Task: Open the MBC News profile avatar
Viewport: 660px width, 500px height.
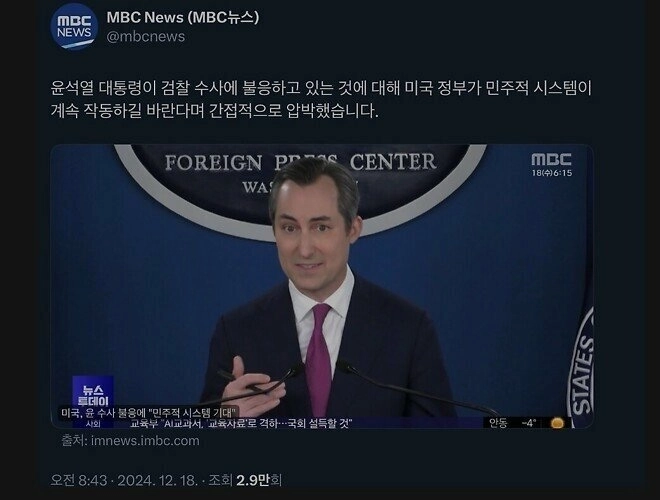Action: [x=74, y=27]
